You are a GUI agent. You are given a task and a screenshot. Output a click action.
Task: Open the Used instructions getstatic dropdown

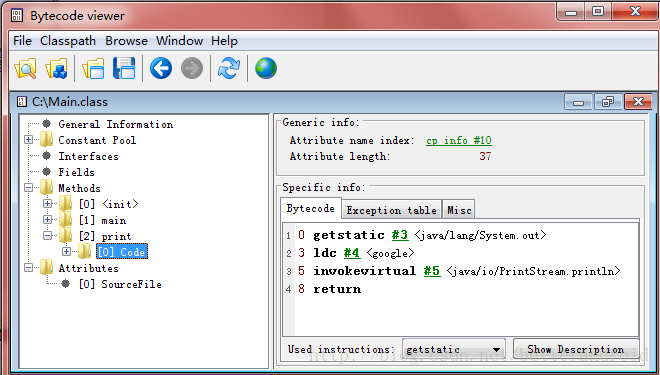click(454, 349)
